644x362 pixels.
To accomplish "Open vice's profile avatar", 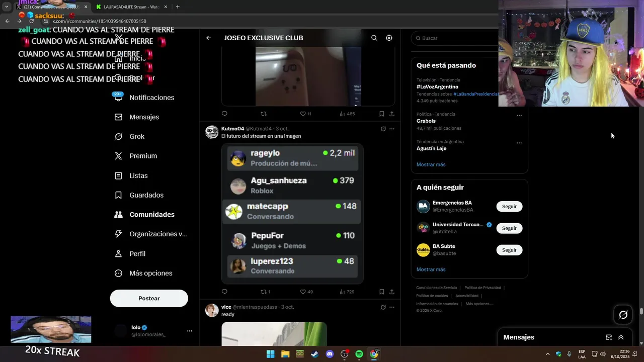I will tap(212, 310).
